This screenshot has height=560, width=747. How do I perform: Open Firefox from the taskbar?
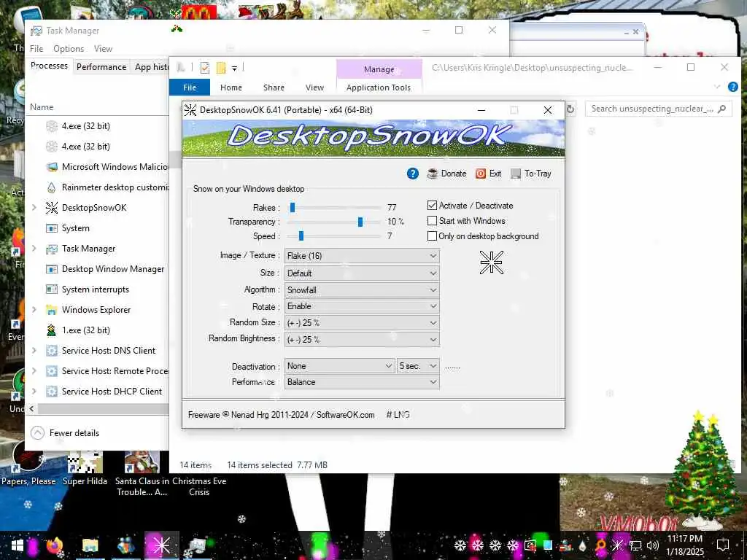tap(55, 545)
